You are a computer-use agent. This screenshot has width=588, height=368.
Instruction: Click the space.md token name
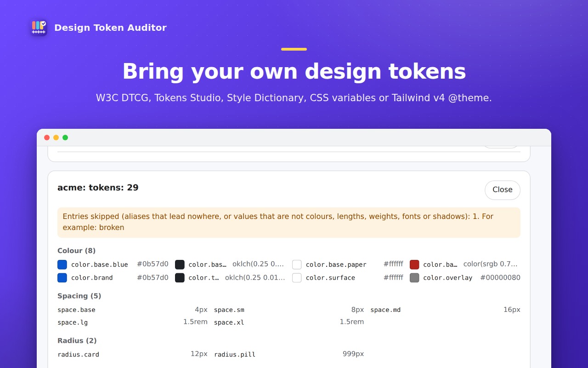pos(385,310)
